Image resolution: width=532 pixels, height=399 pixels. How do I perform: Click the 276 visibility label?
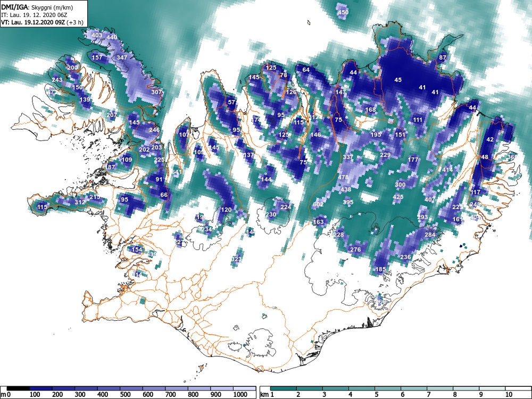(x=355, y=250)
